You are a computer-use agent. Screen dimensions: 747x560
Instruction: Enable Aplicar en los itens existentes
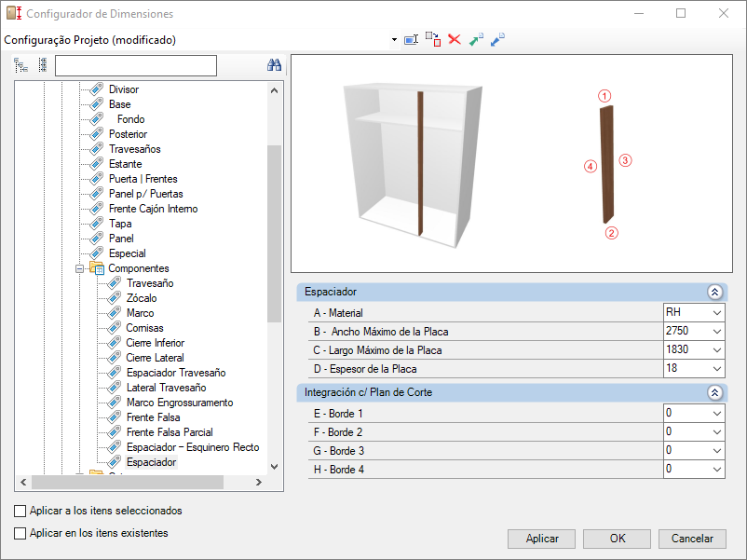coord(20,533)
